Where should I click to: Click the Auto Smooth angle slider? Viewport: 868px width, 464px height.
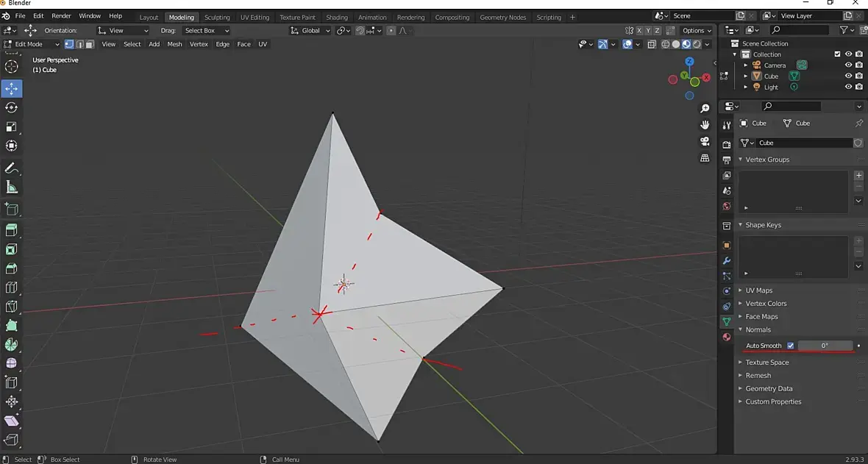click(x=825, y=346)
